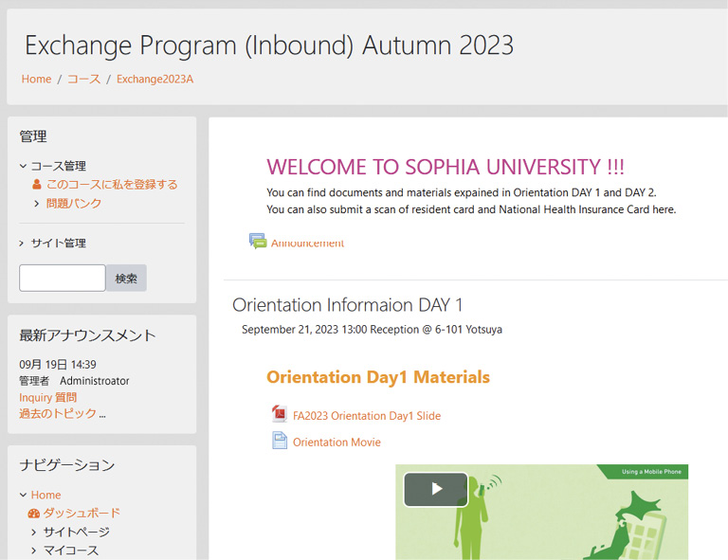Viewport: 728px width, 560px height.
Task: Click the 検索 search button
Action: (126, 278)
